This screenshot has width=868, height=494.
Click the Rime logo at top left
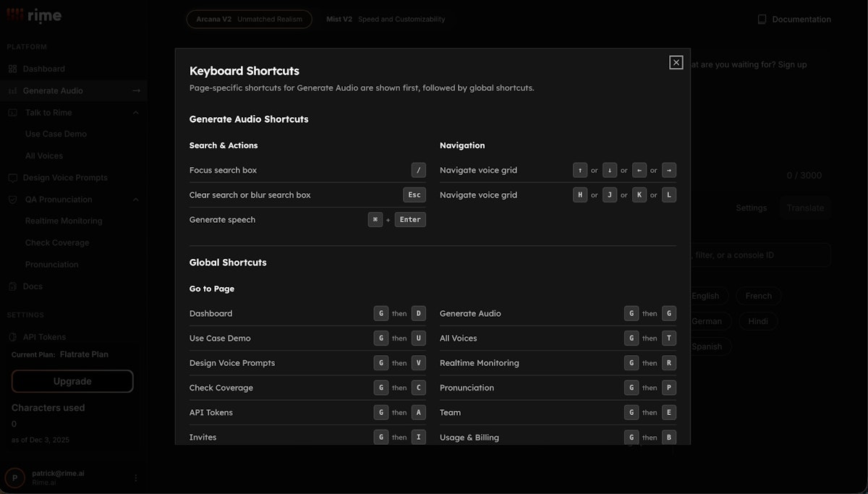click(33, 14)
